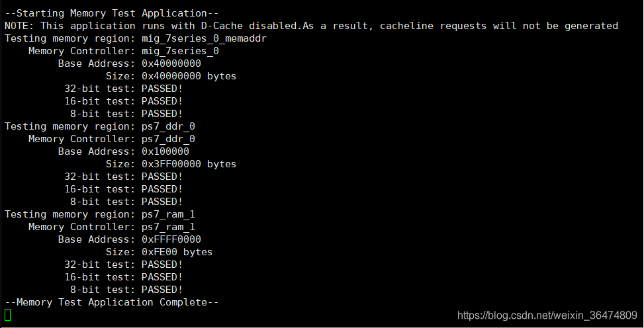Click the "Starting Memory Test Application" line
Screen dimensions: 644x328
(111, 13)
